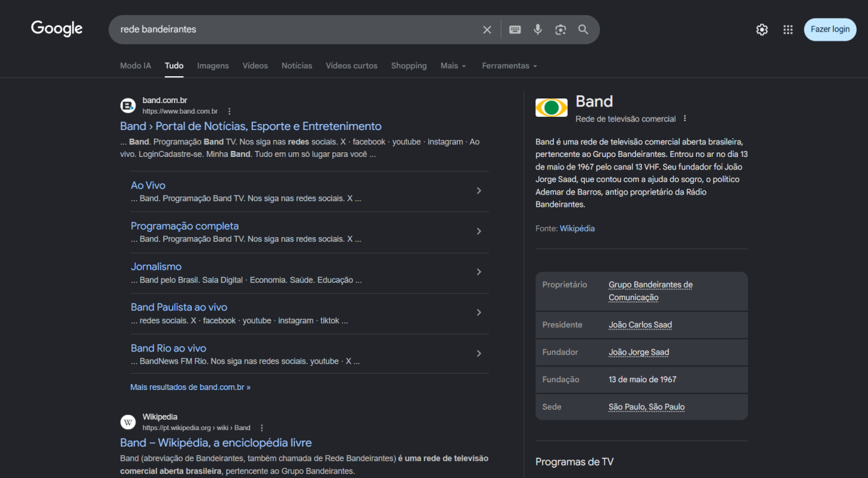
Task: Switch to Vídeos tab
Action: point(255,66)
